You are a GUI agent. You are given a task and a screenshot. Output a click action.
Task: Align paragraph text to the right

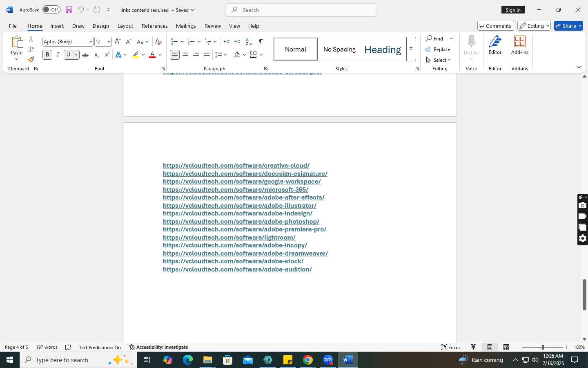[x=196, y=55]
